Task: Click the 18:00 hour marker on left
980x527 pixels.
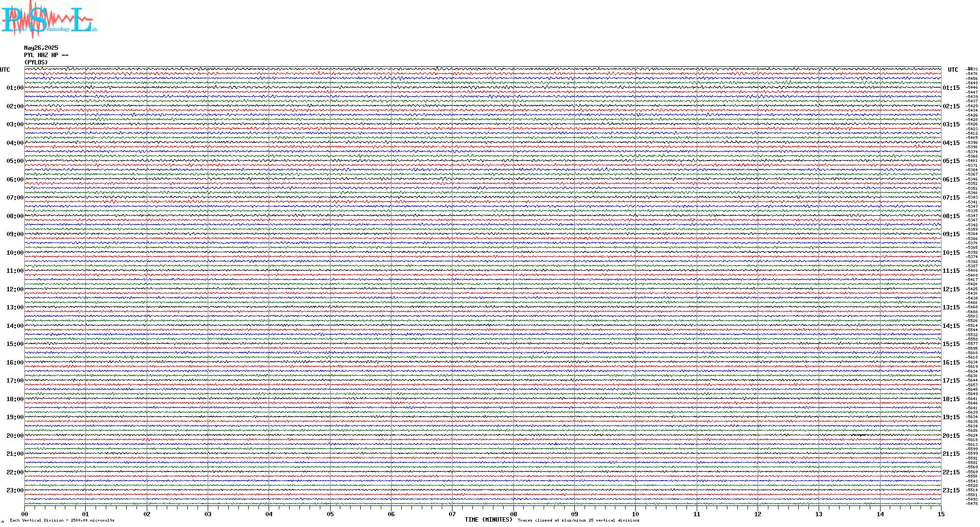Action: coord(15,399)
